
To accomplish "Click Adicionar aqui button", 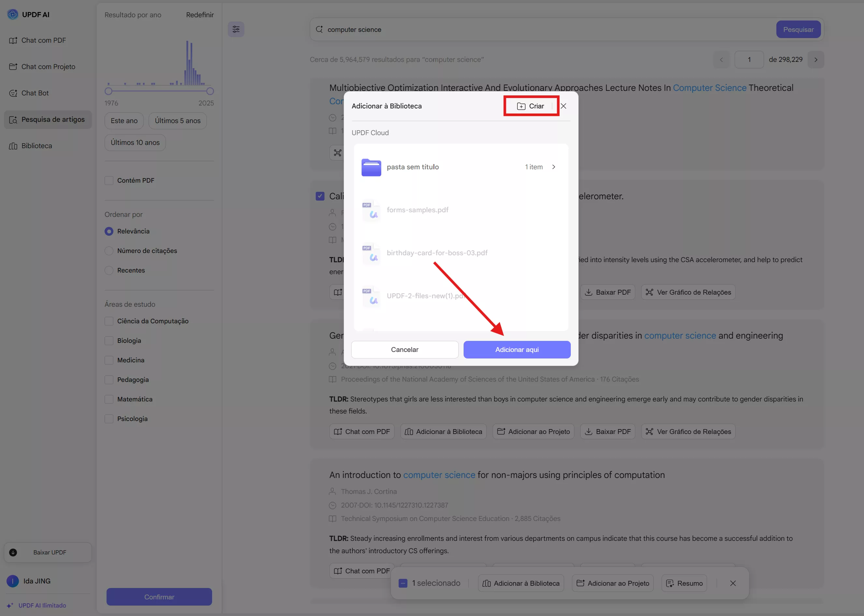I will 517,349.
